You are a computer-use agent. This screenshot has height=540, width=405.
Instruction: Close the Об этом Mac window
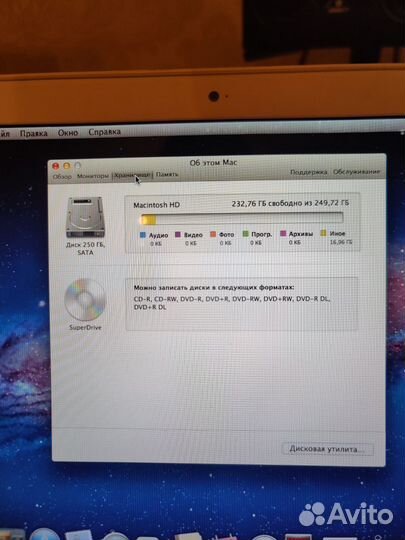55,166
